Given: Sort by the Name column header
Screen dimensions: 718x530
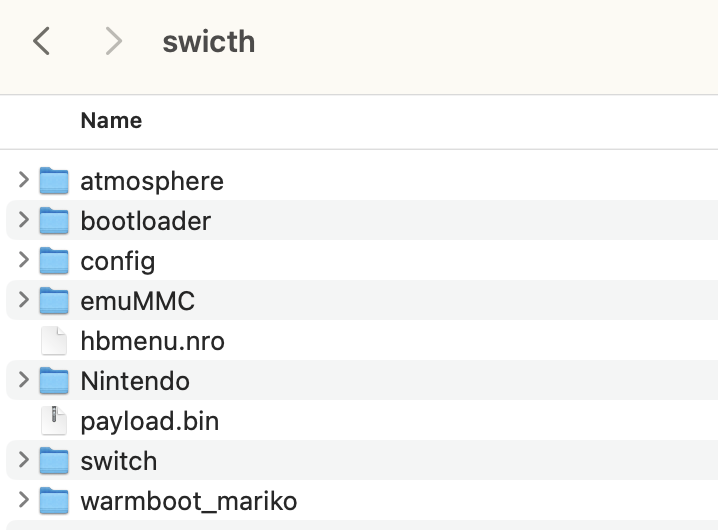Looking at the screenshot, I should (111, 121).
